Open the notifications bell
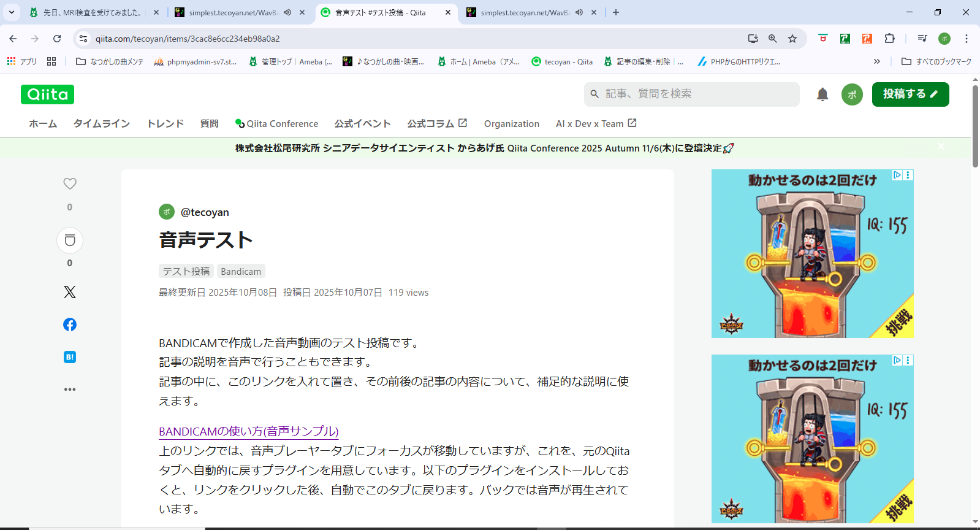980x530 pixels. (822, 94)
